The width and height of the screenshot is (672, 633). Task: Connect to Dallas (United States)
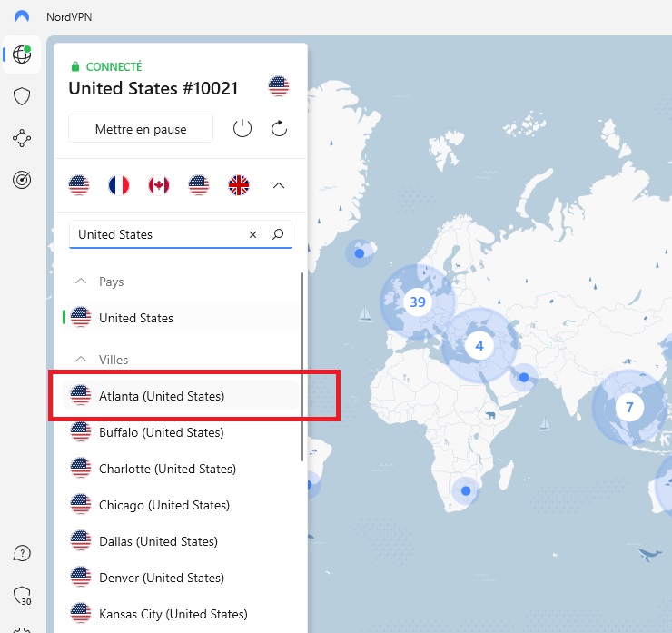pos(181,541)
